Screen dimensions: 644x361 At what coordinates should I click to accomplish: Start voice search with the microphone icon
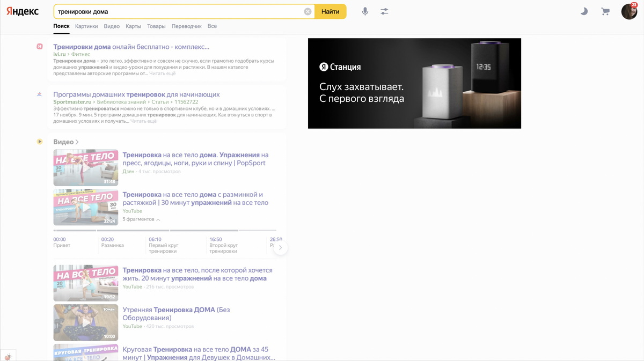coord(365,11)
